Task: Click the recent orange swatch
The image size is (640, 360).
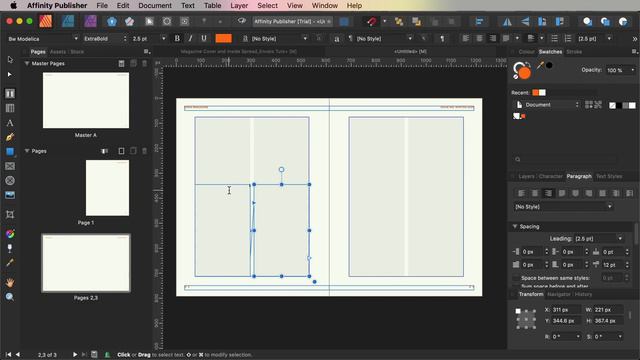Action: pyautogui.click(x=536, y=93)
